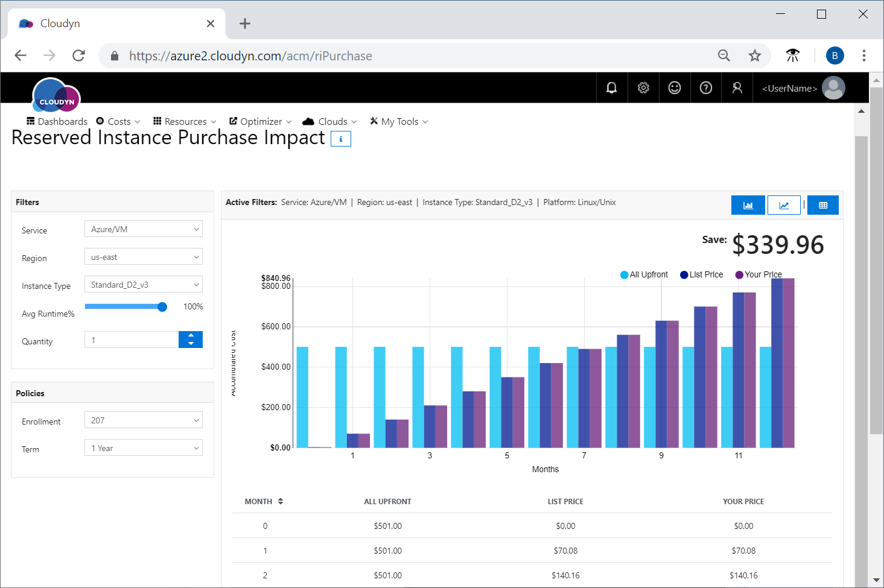Viewport: 884px width, 588px height.
Task: Open the Resources menu
Action: [x=185, y=121]
